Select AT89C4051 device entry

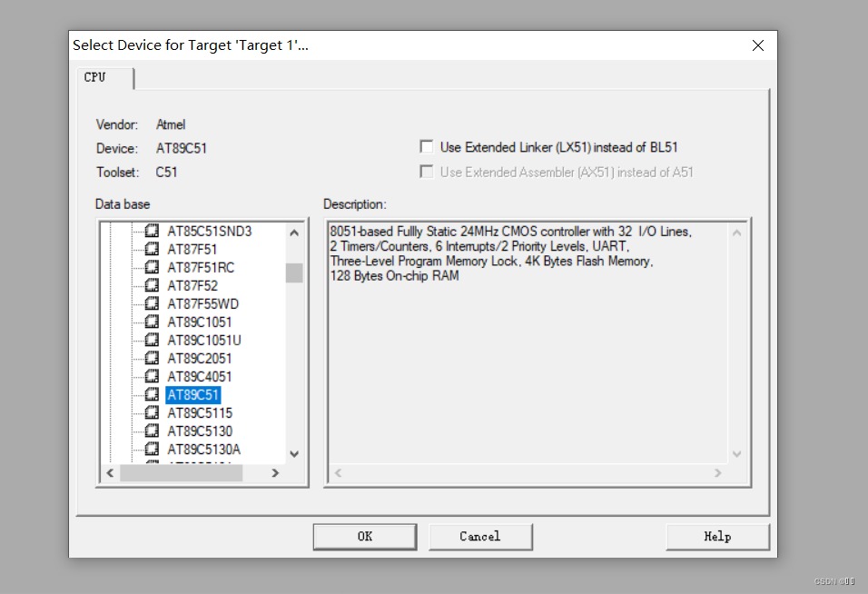tap(199, 377)
